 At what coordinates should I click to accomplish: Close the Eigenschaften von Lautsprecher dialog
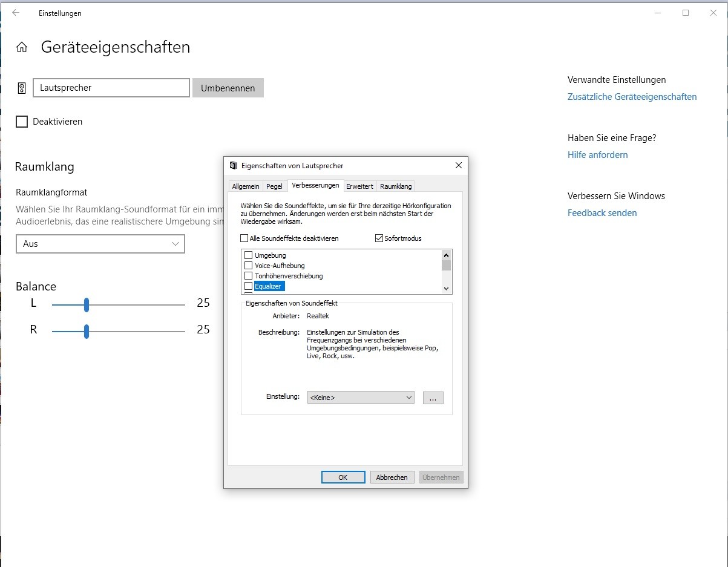point(458,165)
